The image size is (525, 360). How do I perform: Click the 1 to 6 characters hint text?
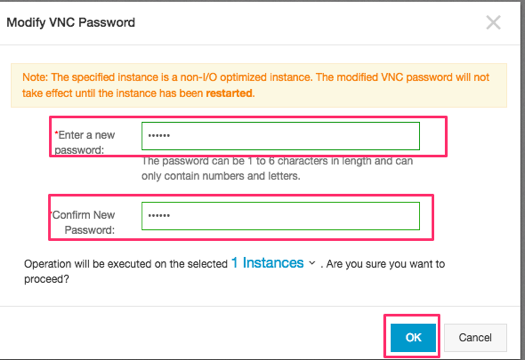pyautogui.click(x=277, y=161)
